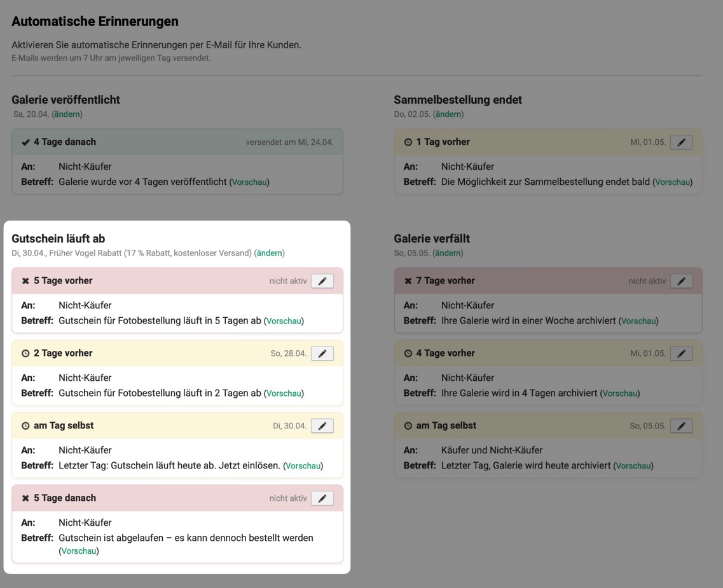The width and height of the screenshot is (723, 588).
Task: Change the 'Sammelbestellung endet' date
Action: (448, 114)
